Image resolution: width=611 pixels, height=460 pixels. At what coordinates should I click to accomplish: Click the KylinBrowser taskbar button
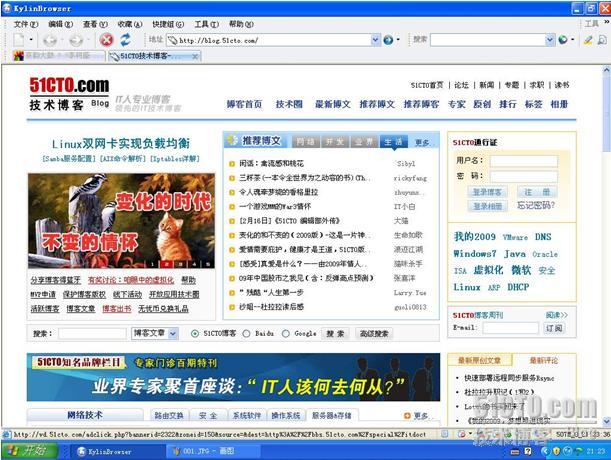117,451
